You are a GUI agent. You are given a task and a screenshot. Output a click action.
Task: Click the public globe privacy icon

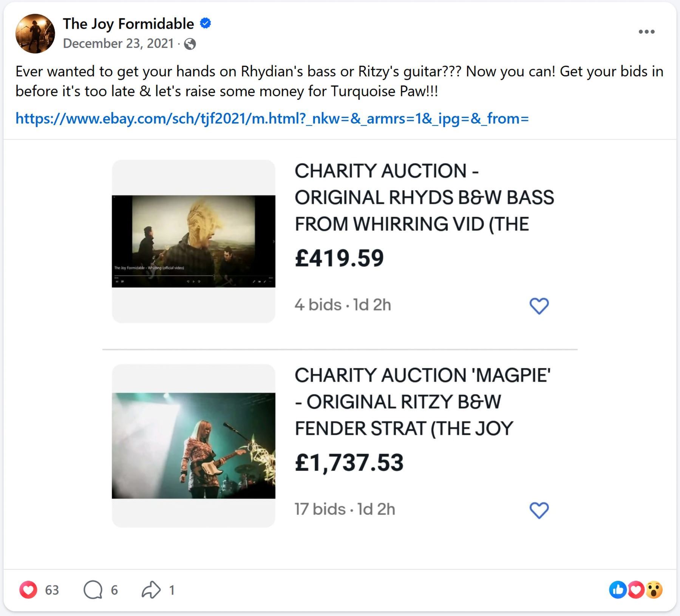pyautogui.click(x=190, y=44)
